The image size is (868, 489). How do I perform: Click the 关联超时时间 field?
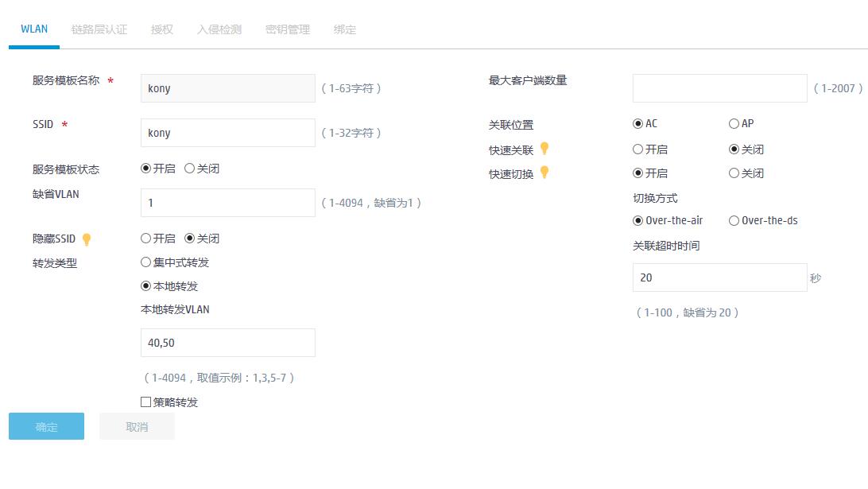pyautogui.click(x=719, y=277)
